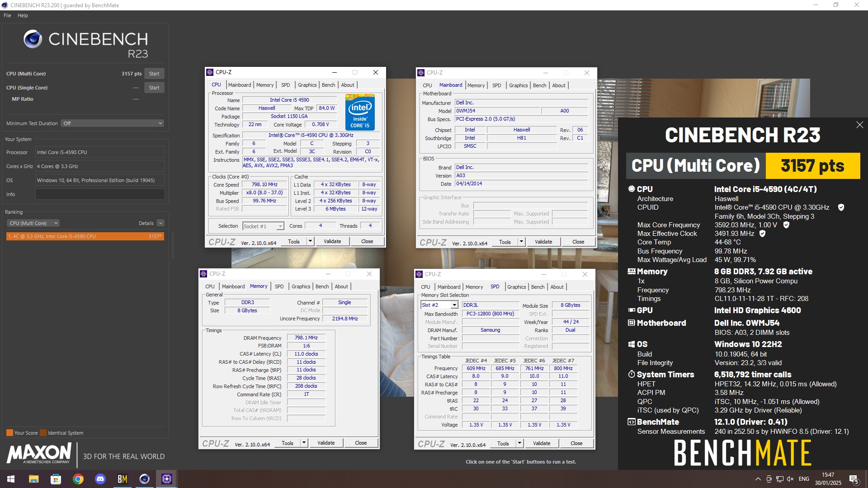The height and width of the screenshot is (488, 868).
Task: Open Tools dropdown arrow in top-left CPU-Z
Action: [x=311, y=241]
